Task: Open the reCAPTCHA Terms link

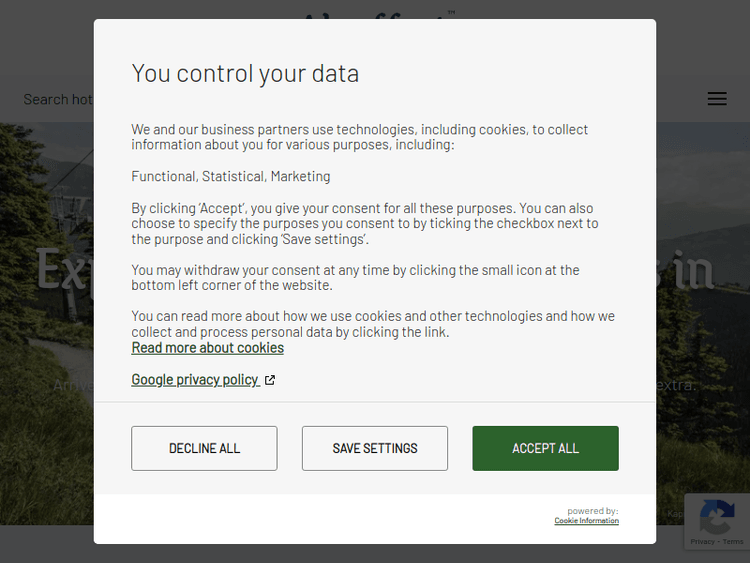Action: 733,542
